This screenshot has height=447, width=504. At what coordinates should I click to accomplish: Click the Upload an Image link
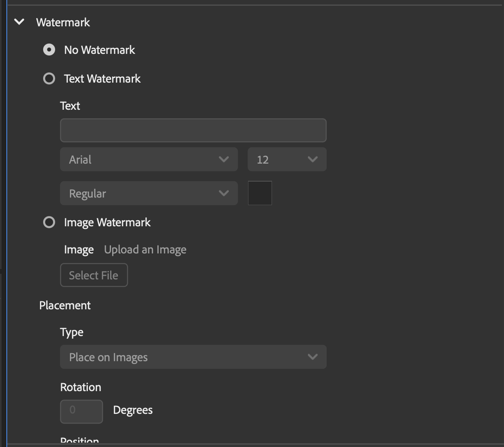click(x=145, y=249)
